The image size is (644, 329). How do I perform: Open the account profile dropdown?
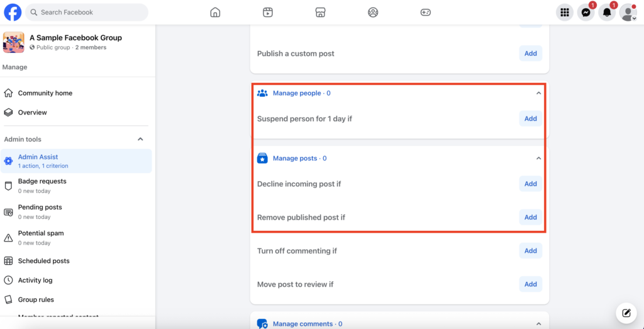[628, 13]
